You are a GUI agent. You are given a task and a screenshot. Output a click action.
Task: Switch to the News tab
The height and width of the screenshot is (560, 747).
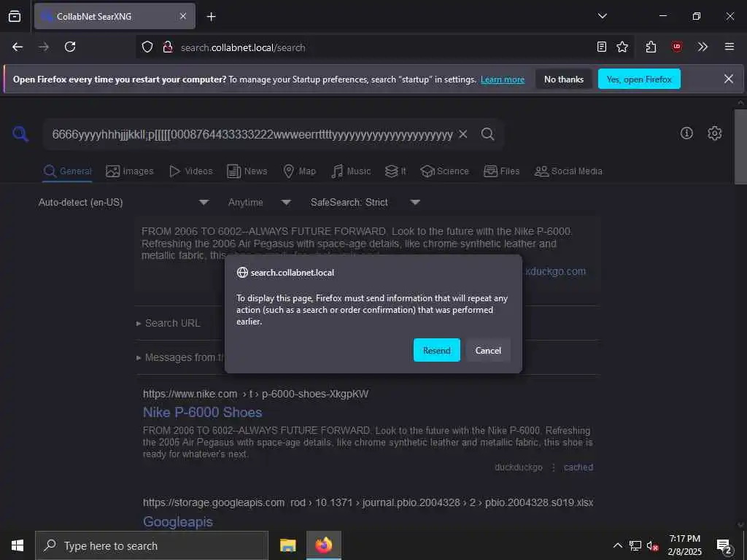[x=247, y=171]
